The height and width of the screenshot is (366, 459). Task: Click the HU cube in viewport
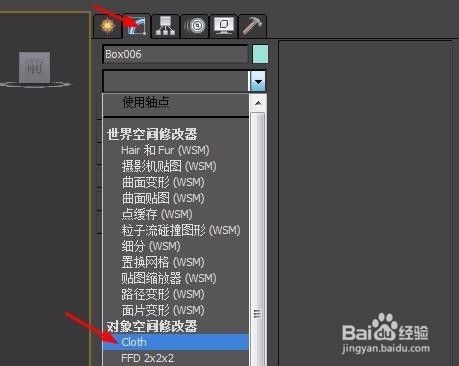34,67
